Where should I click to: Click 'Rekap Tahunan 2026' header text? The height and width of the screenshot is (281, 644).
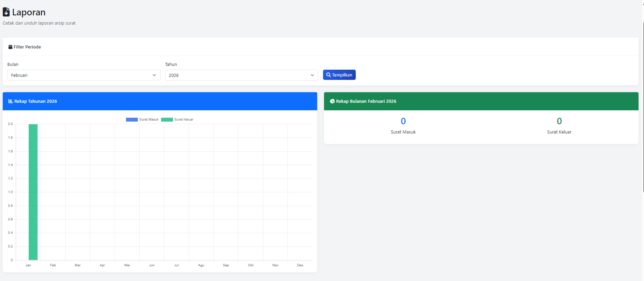tap(35, 101)
